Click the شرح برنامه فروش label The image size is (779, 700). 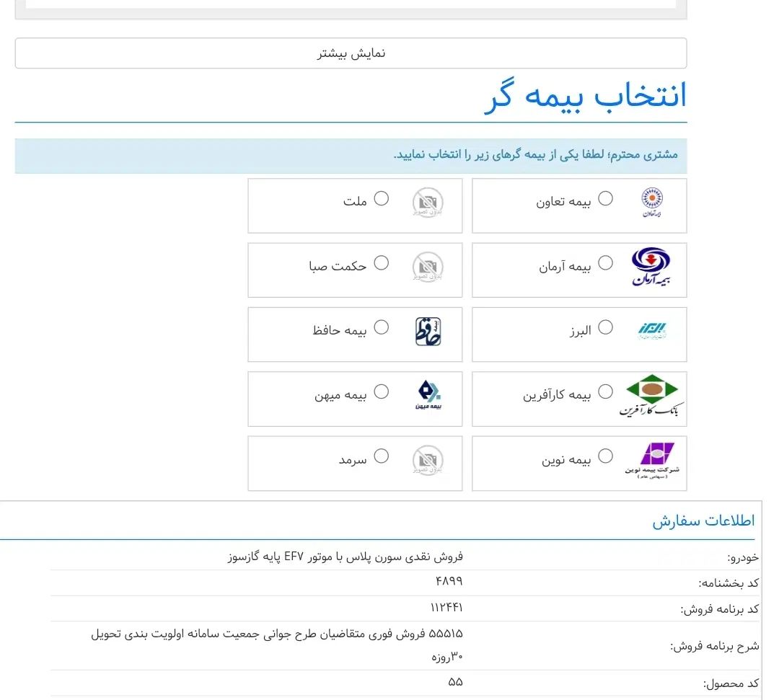(714, 647)
